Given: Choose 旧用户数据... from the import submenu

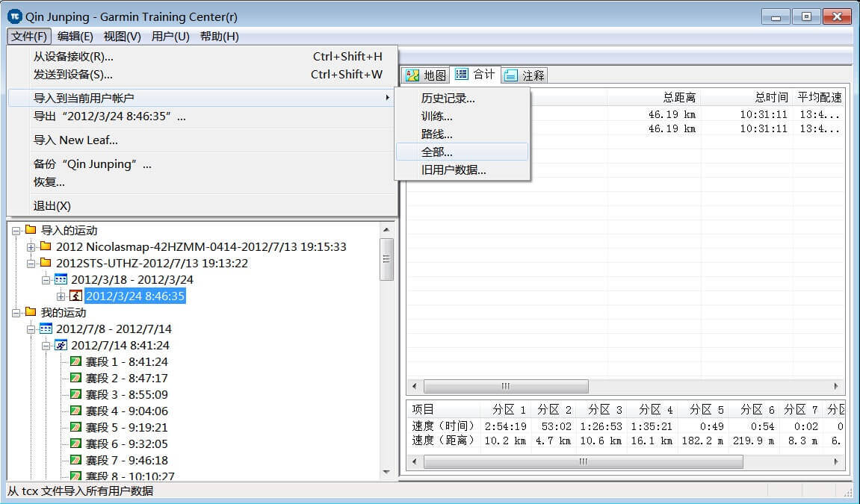Looking at the screenshot, I should [462, 169].
